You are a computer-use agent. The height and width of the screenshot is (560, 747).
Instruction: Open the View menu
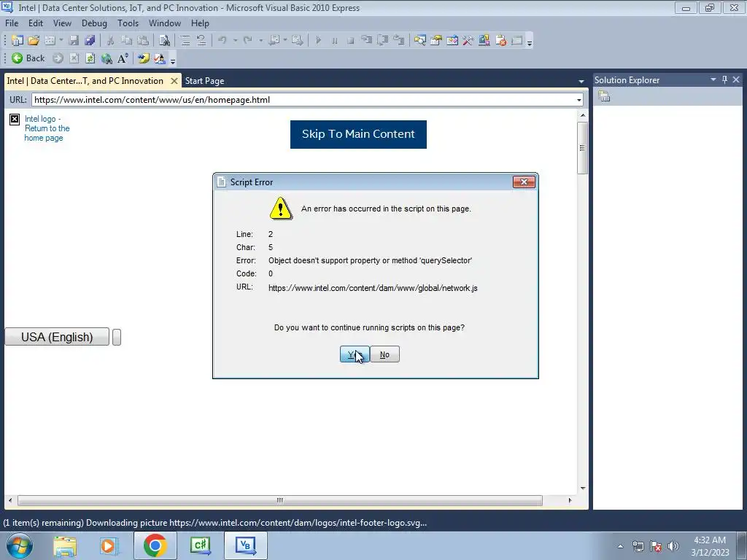(62, 23)
